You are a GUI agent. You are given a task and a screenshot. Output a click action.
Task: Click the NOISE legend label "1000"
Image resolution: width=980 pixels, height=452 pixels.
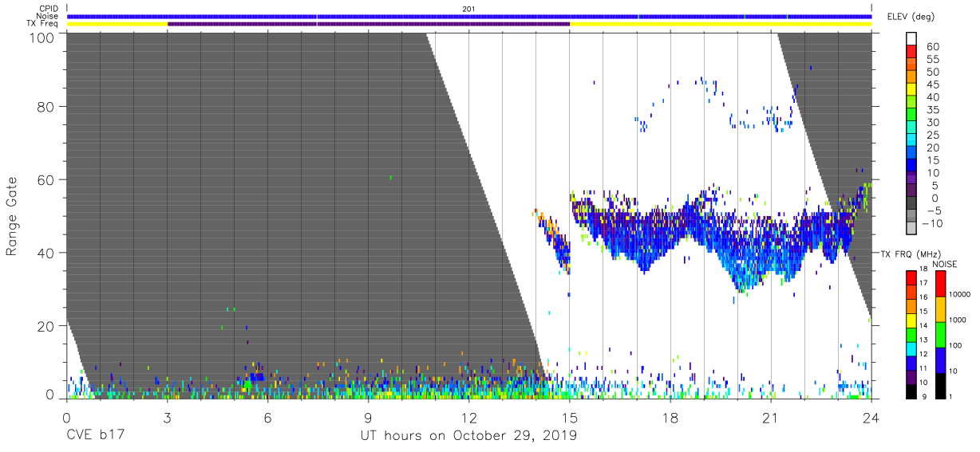point(957,320)
